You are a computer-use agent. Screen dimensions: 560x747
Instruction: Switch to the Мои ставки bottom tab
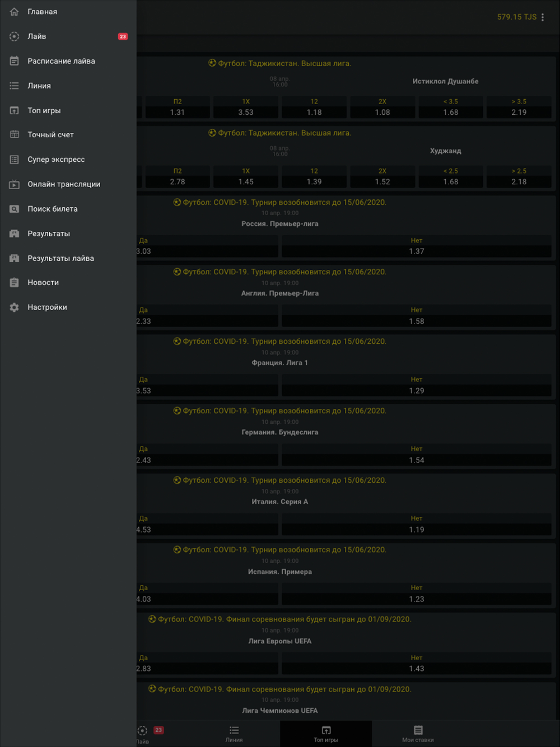(418, 734)
